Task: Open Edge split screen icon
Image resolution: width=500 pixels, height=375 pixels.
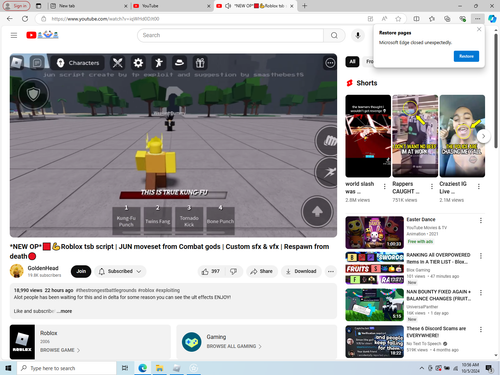Action: [416, 19]
